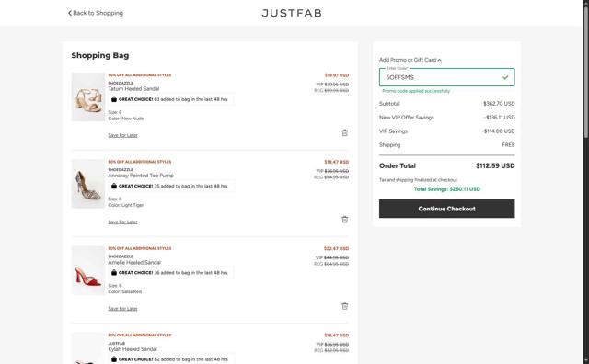Screen dimensions: 589x364
Task: Click the Subtotal $362.70 USD value
Action: click(499, 104)
